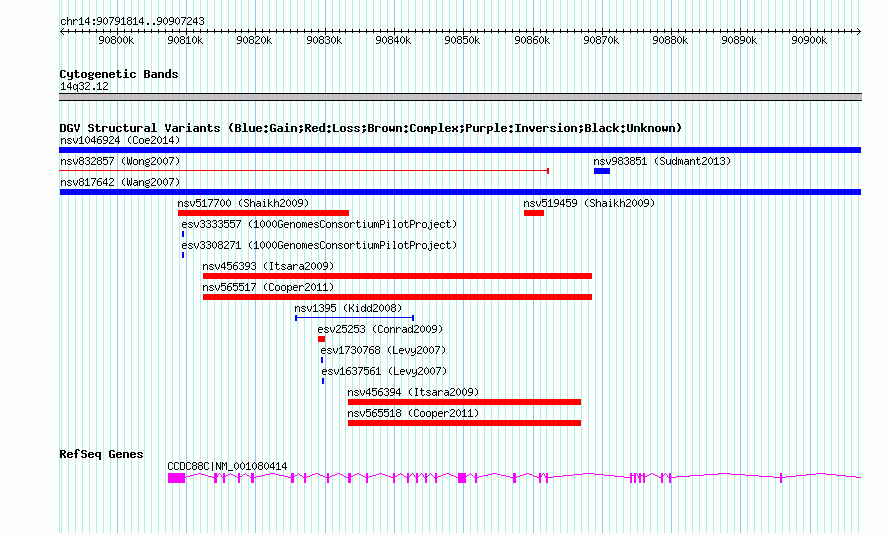The image size is (890, 533).
Task: Click the 90850k ruler position
Action: [x=463, y=40]
